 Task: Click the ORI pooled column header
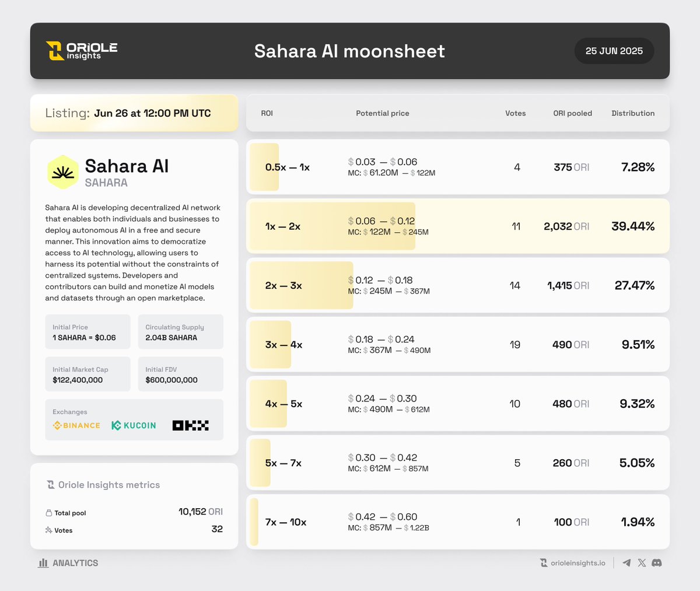pos(573,113)
